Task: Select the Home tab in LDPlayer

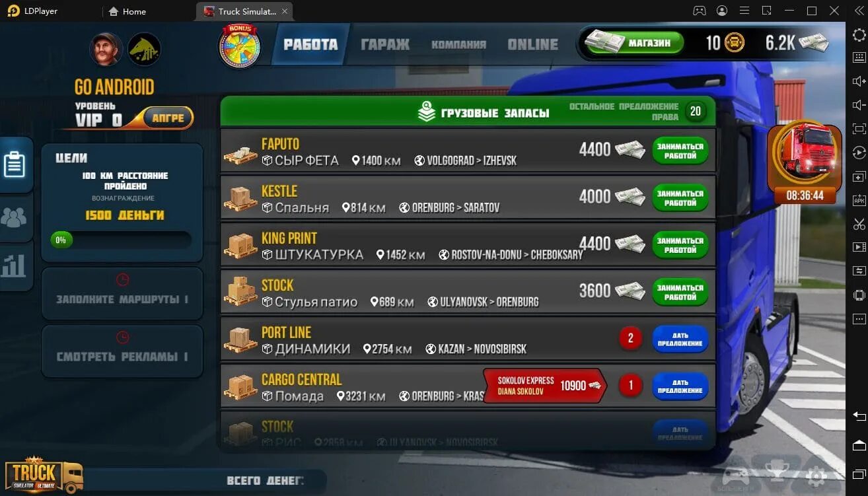Action: pyautogui.click(x=127, y=11)
